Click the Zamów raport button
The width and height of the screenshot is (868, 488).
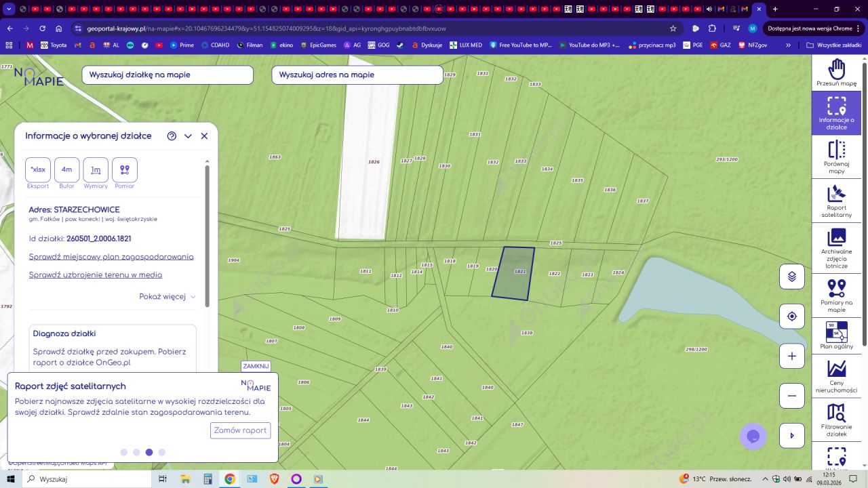240,430
